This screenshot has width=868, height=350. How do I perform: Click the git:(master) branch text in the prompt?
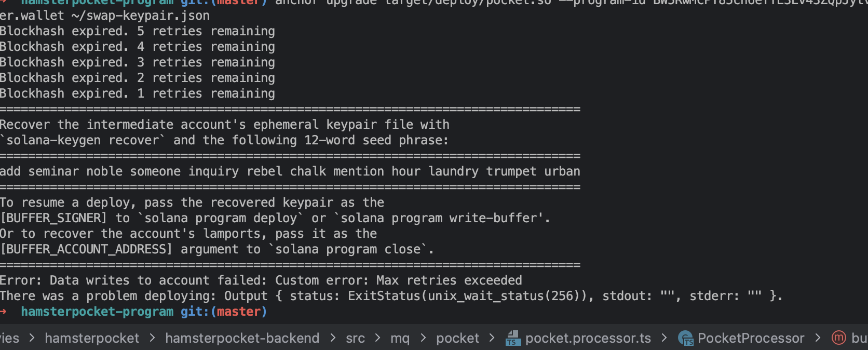(223, 312)
